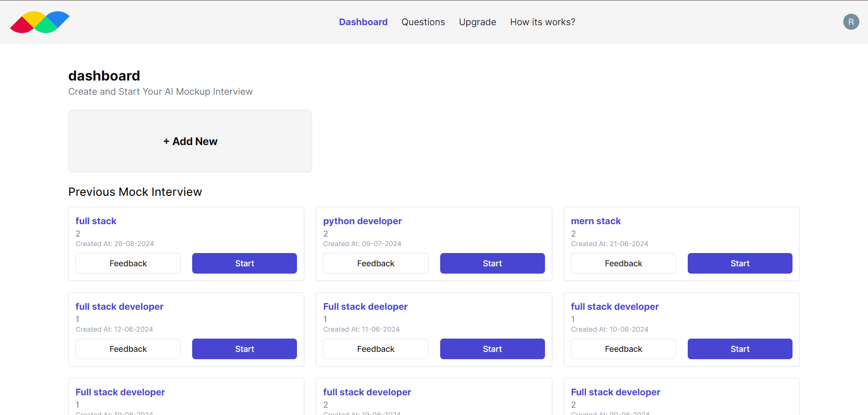The image size is (868, 415).
Task: Open Feedback for Full stack deeloper
Action: (x=376, y=349)
